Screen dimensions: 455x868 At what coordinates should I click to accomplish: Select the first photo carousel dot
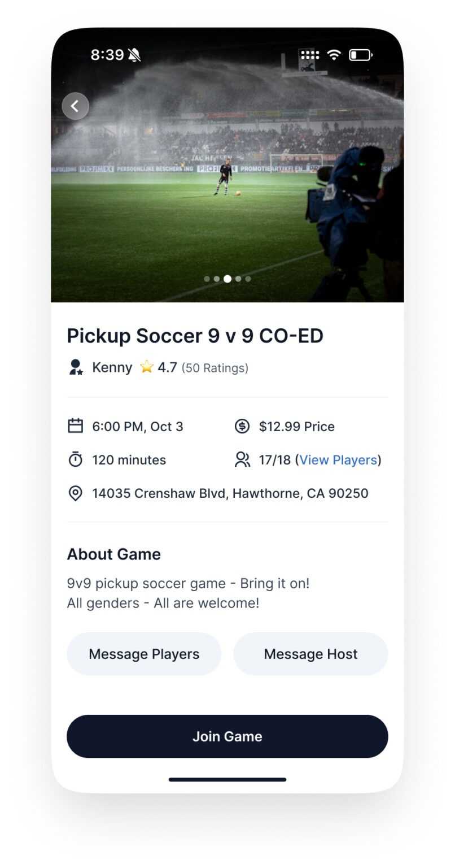(x=207, y=279)
